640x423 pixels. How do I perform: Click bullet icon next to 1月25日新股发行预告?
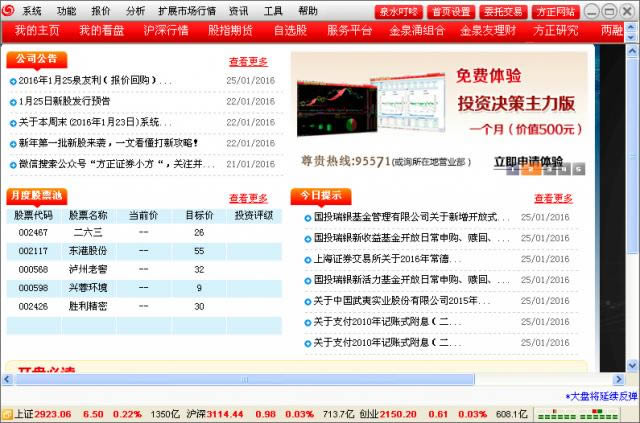(13, 101)
